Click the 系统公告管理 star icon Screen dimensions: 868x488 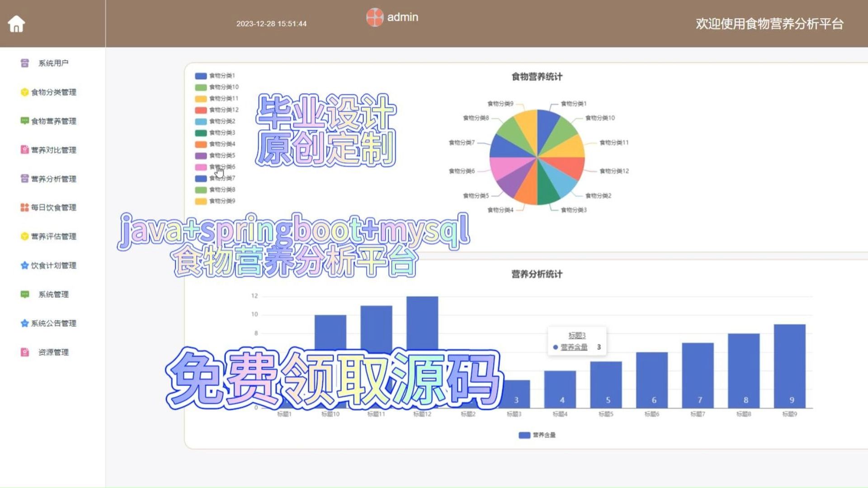click(x=25, y=323)
